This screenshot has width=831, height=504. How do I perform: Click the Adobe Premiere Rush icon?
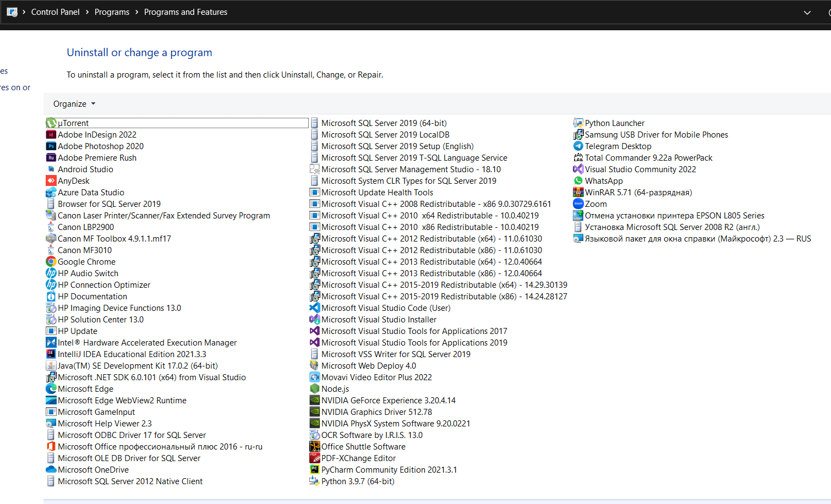click(x=51, y=158)
